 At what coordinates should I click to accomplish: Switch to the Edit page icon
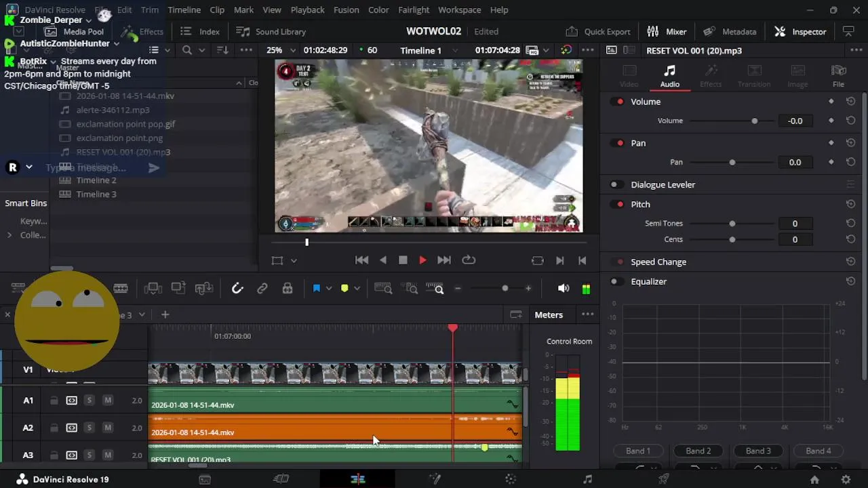coord(358,479)
